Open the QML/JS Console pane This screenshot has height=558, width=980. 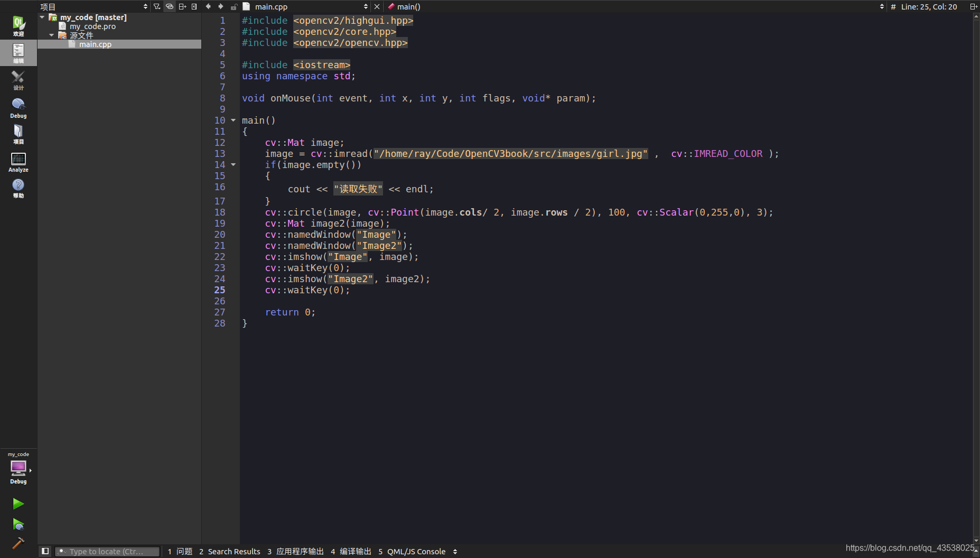412,551
